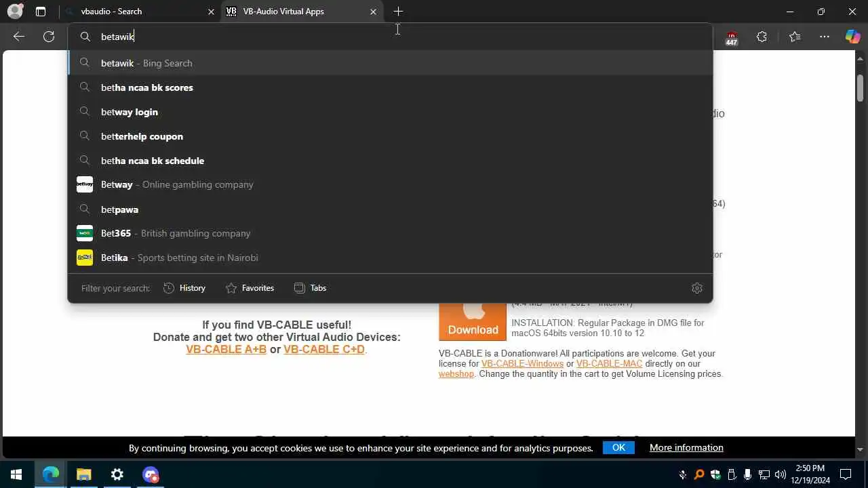Open the Discord-like taskbar app icon
The height and width of the screenshot is (488, 868).
click(151, 474)
